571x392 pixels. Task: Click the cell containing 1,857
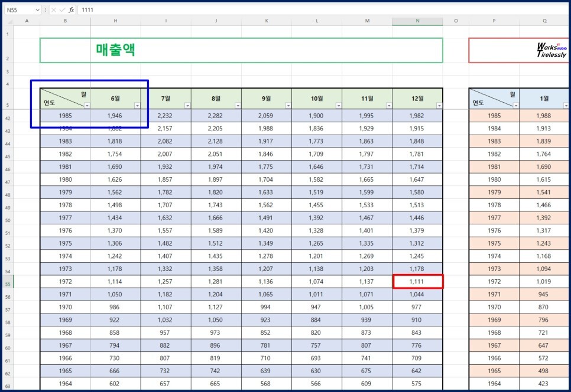tap(166, 179)
